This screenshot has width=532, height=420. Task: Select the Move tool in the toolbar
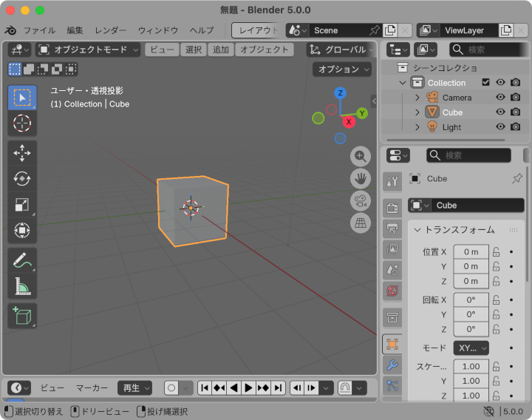point(22,153)
